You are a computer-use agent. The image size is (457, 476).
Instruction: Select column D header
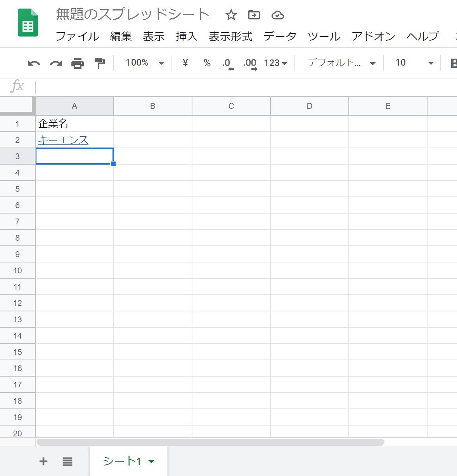[x=310, y=106]
